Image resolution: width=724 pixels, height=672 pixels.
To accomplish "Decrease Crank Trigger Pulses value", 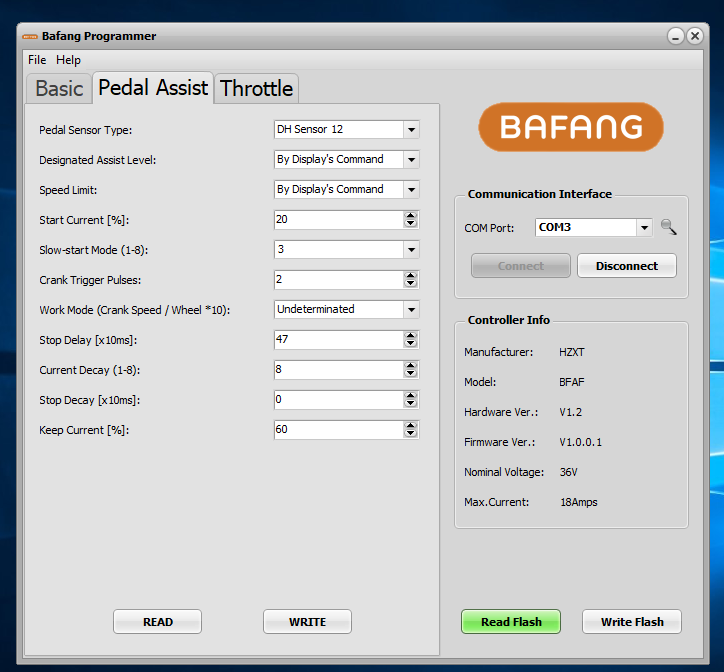I will click(410, 284).
